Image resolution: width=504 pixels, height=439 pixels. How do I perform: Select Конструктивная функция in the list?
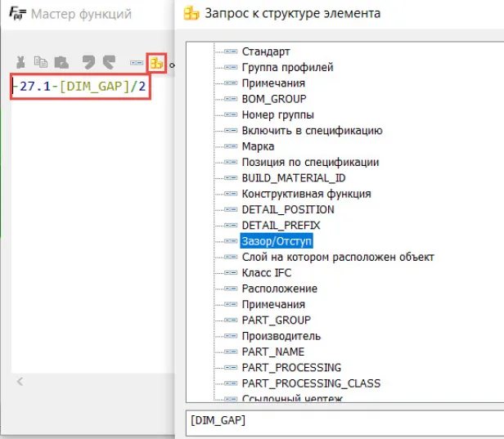(x=306, y=194)
